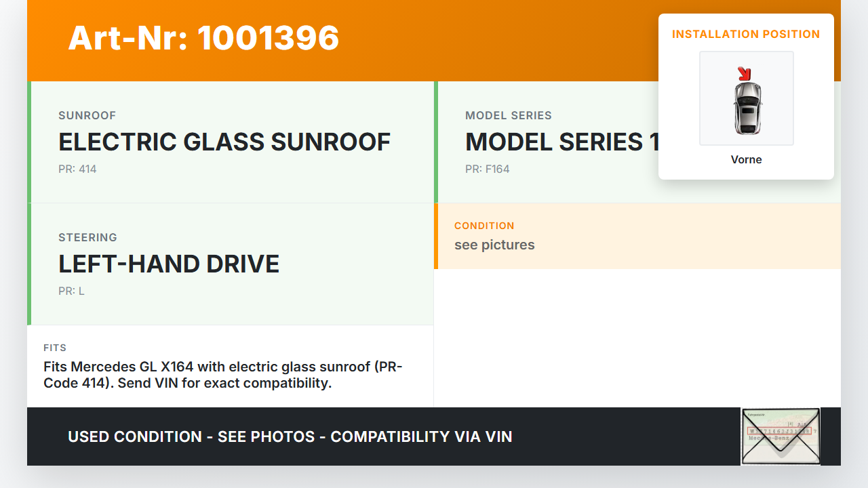Select the Electric Glass Sunroof title
The height and width of the screenshot is (488, 868).
pyautogui.click(x=224, y=142)
